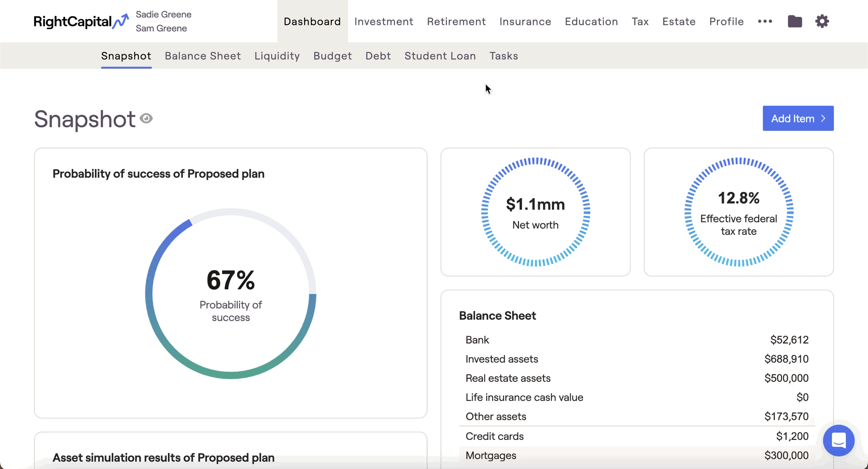Viewport: 868px width, 469px height.
Task: Open the three-dot more menu
Action: [765, 21]
